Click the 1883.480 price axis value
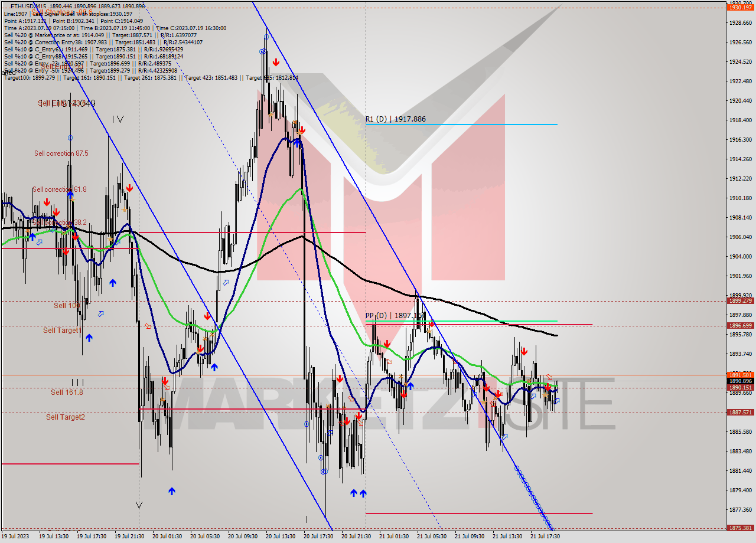 point(741,452)
